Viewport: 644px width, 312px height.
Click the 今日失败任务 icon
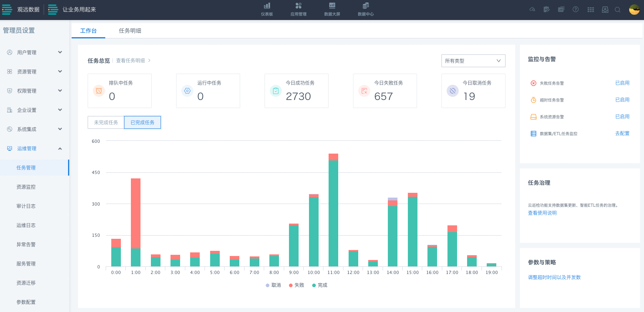[364, 91]
